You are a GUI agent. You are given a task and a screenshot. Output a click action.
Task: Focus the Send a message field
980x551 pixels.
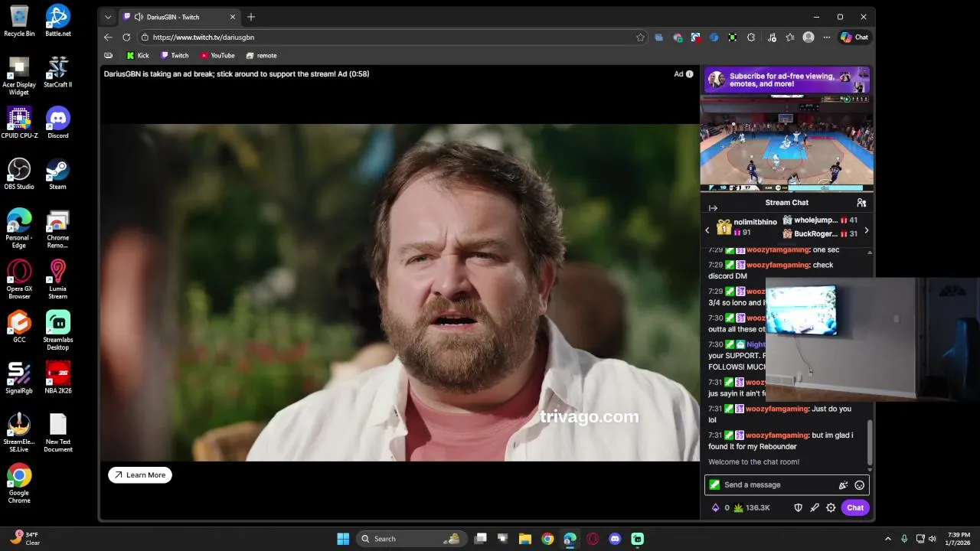click(x=777, y=485)
